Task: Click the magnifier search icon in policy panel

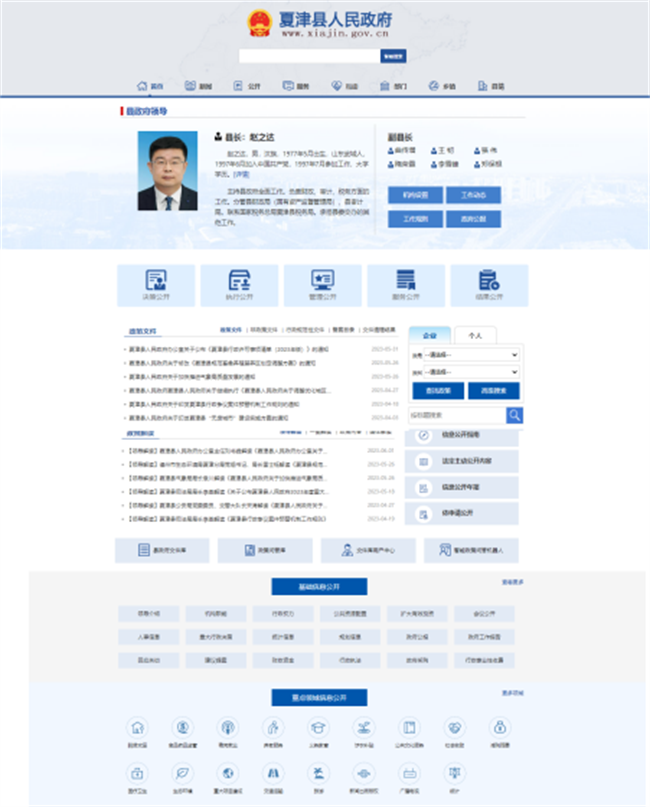Action: (x=514, y=415)
